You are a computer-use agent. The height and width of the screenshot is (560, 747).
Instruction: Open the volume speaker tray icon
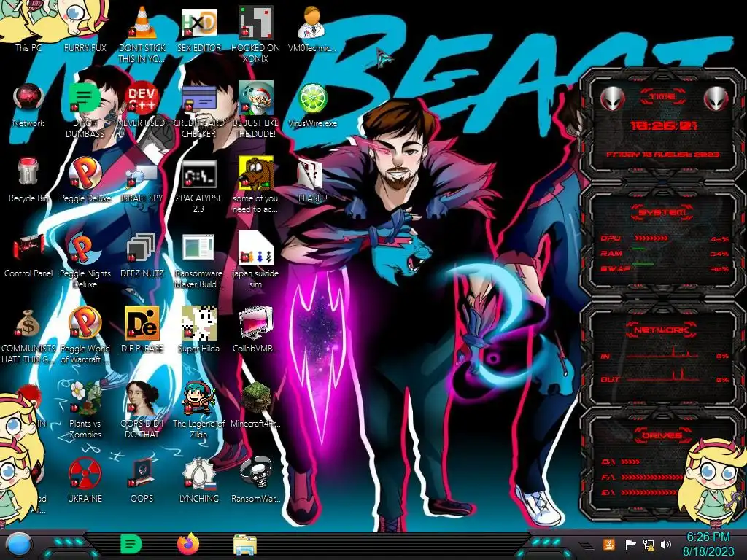click(666, 545)
